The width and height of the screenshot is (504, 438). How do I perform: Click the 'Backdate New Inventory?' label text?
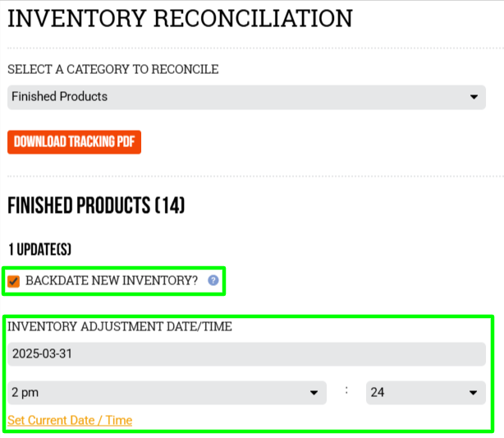[112, 280]
